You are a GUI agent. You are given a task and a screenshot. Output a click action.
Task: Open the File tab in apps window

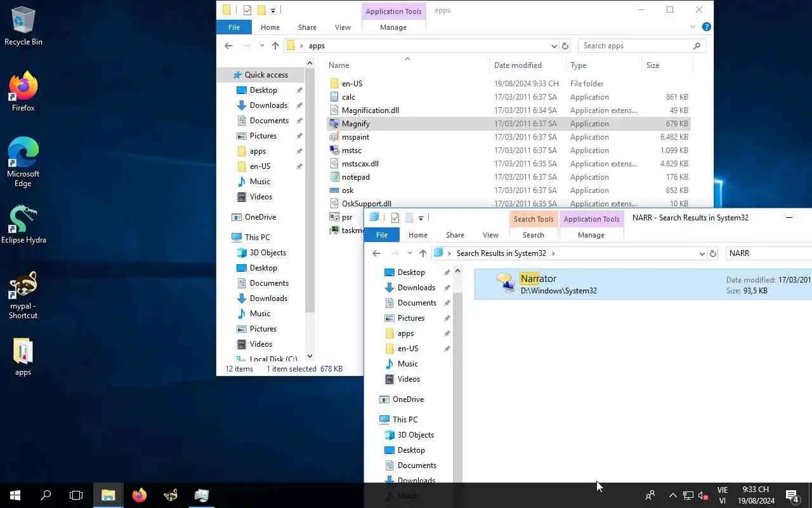[x=234, y=27]
